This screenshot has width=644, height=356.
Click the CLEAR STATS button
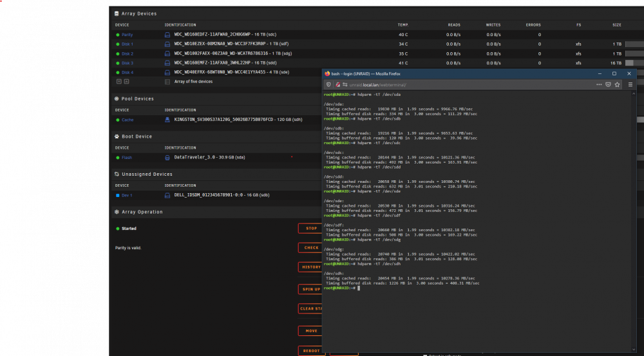click(x=310, y=308)
